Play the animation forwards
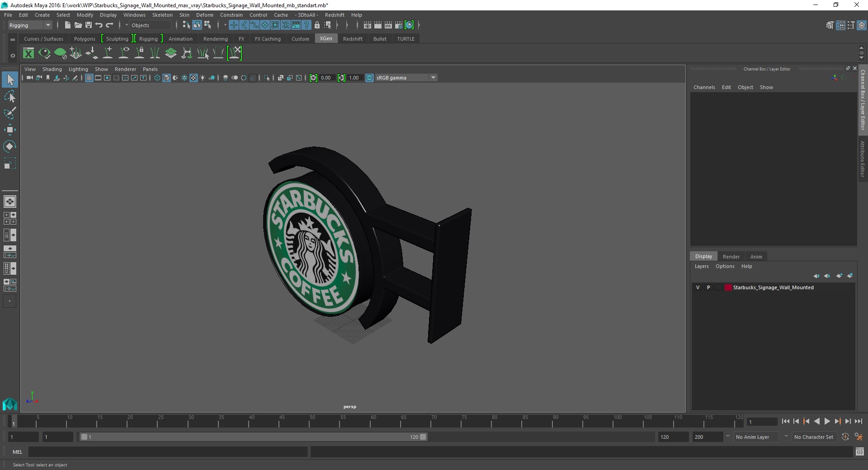The image size is (868, 470). tap(827, 421)
